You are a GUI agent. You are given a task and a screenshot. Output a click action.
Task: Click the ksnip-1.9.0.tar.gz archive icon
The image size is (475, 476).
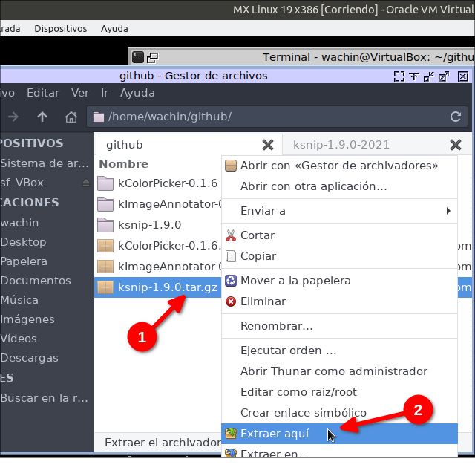click(x=105, y=287)
